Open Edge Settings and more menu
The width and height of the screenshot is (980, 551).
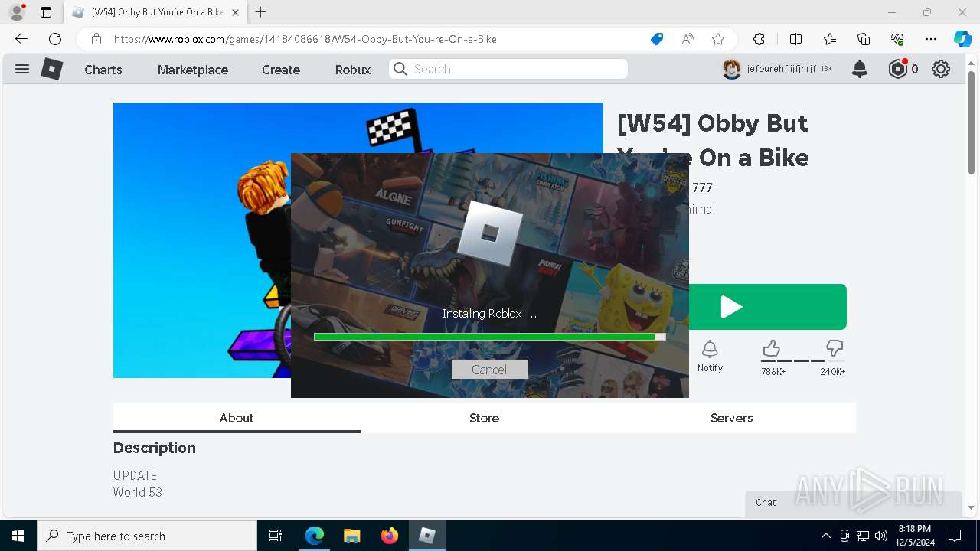coord(931,39)
